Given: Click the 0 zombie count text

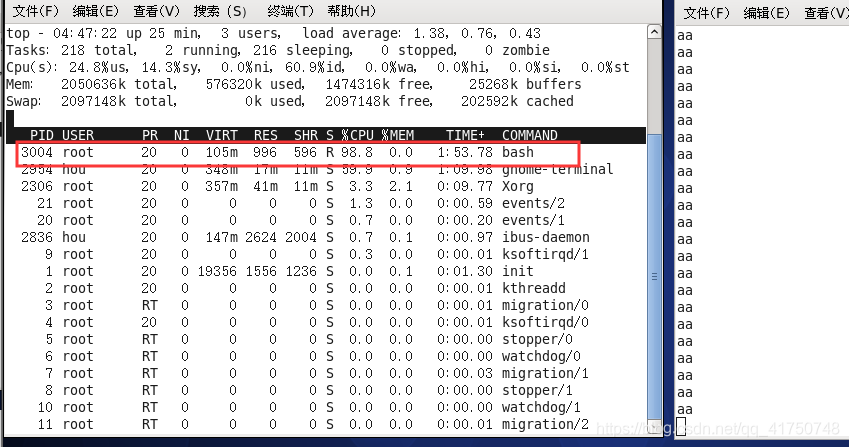Looking at the screenshot, I should 517,50.
